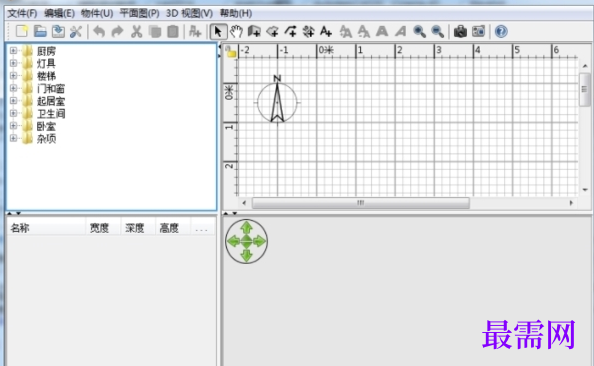Expand the 门和窗 folder node
This screenshot has width=594, height=366.
click(13, 88)
